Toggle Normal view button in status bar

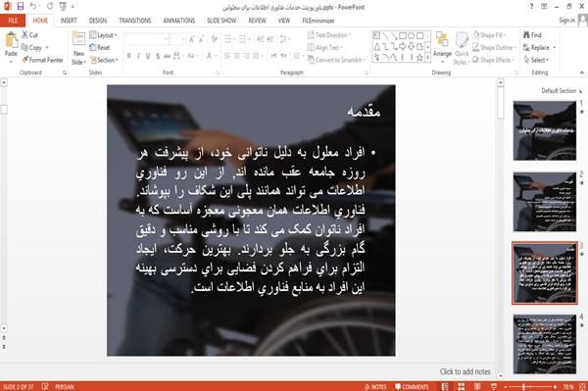pos(445,386)
